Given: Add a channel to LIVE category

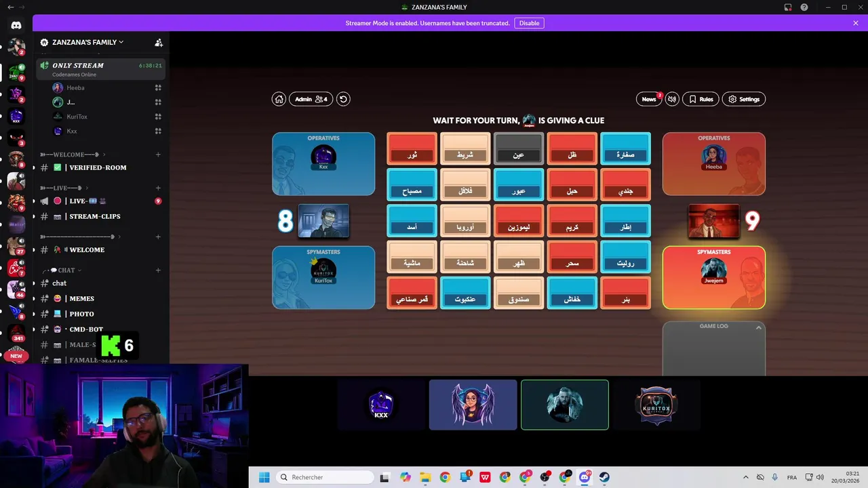Looking at the screenshot, I should (158, 188).
